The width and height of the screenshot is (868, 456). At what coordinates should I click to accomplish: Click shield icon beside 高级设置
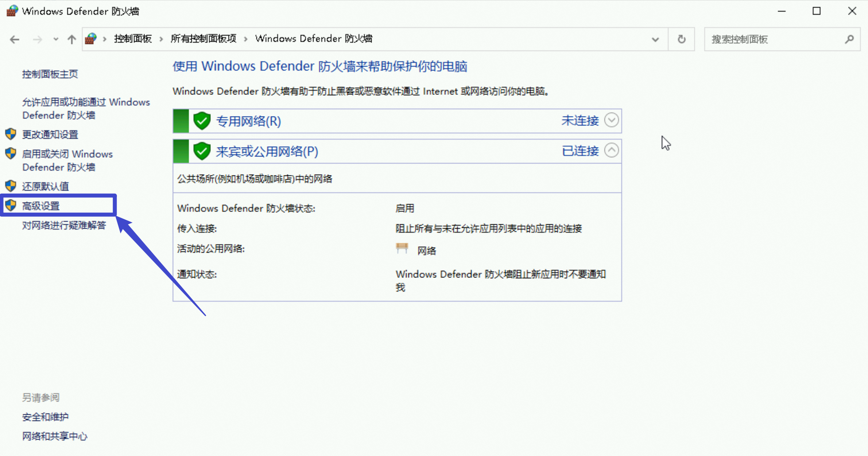11,205
